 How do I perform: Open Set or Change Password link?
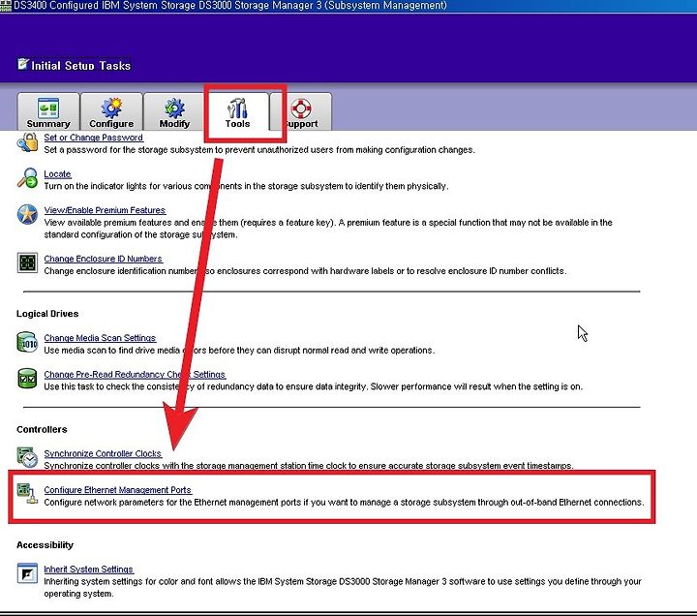[x=93, y=138]
